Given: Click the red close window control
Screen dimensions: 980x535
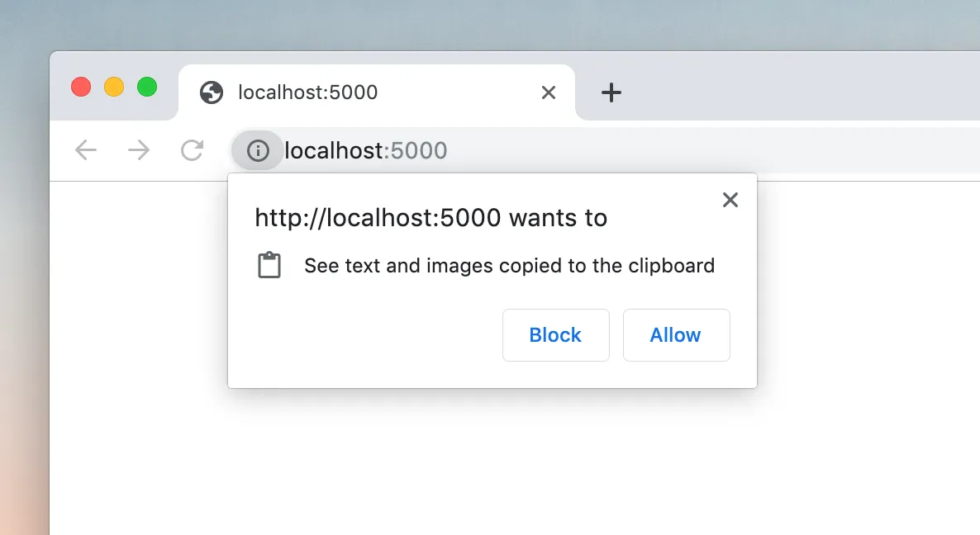Looking at the screenshot, I should point(80,86).
